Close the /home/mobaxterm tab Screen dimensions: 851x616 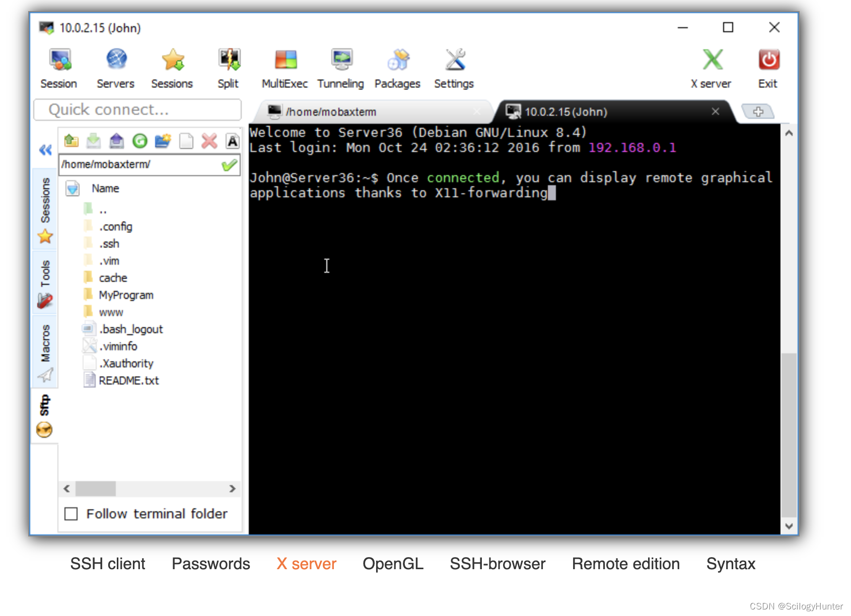pyautogui.click(x=477, y=111)
